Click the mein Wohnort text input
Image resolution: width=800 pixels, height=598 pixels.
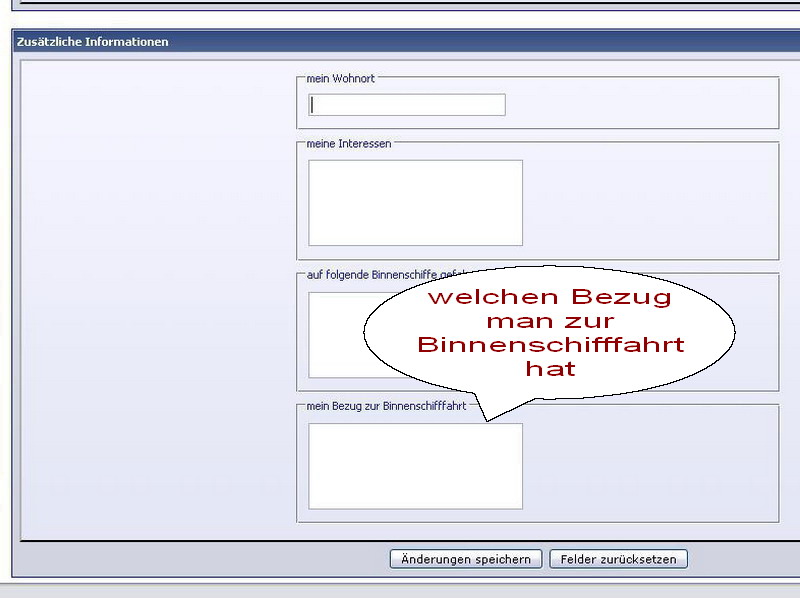pos(407,105)
